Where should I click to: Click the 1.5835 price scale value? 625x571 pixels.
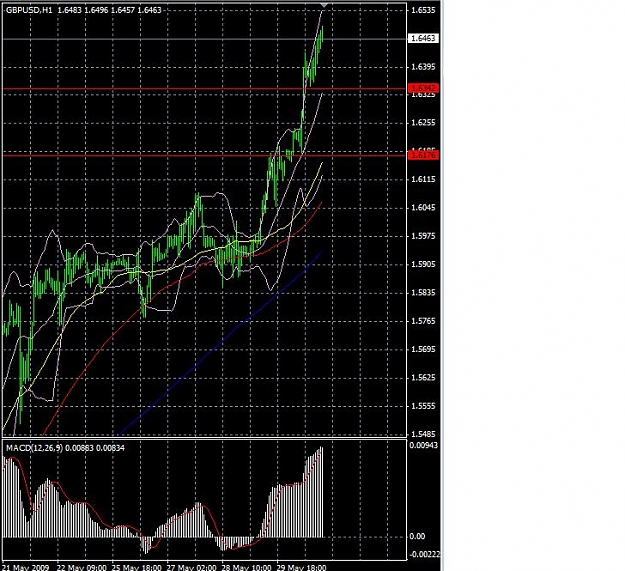coord(423,292)
